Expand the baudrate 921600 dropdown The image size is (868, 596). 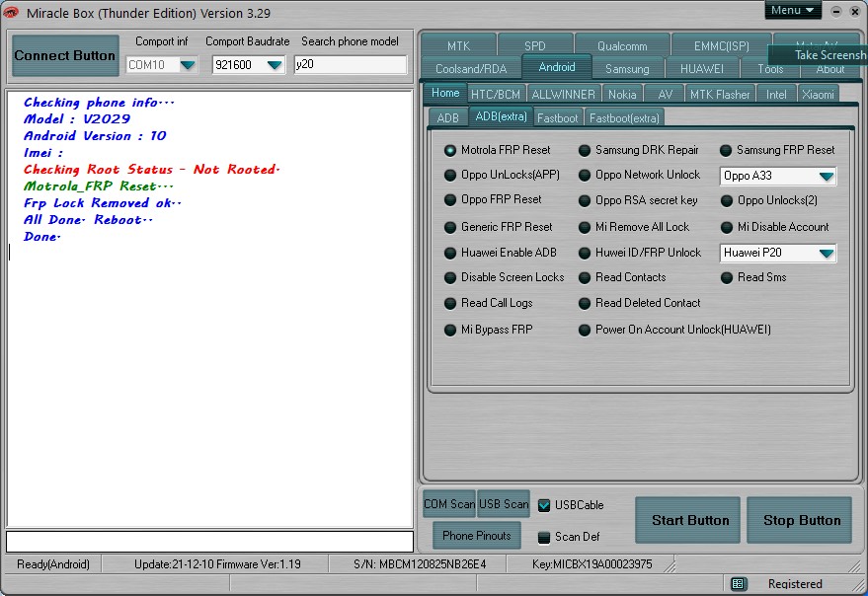[x=275, y=65]
